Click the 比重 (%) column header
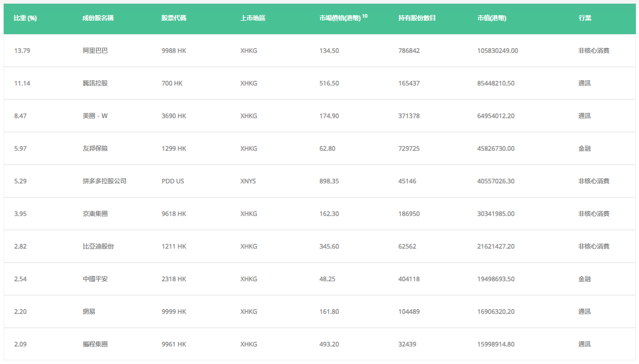This screenshot has height=364, width=639. click(25, 18)
